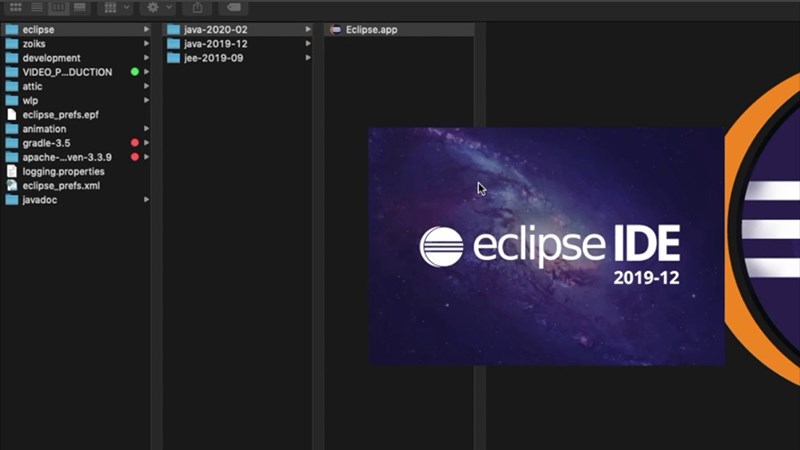The image size is (800, 450).
Task: Click the eclipse_prefs.xml file icon
Action: coord(12,186)
